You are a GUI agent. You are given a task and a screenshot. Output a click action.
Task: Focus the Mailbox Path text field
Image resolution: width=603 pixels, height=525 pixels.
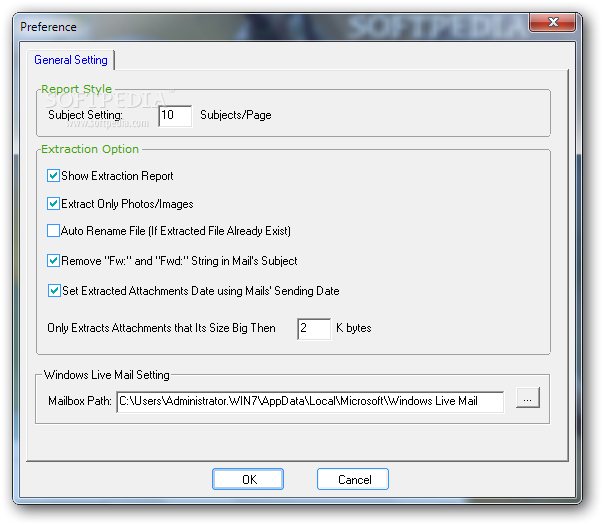310,402
